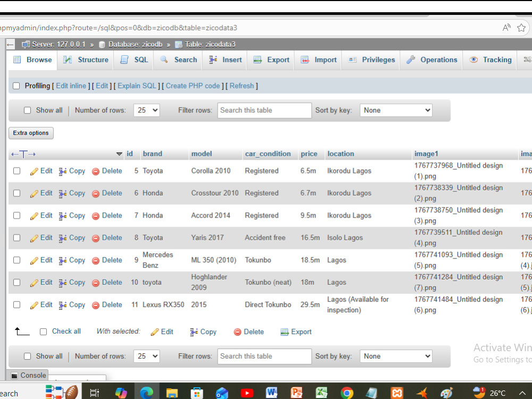The image size is (532, 399).
Task: Open Google Chrome from the taskbar
Action: pyautogui.click(x=347, y=393)
